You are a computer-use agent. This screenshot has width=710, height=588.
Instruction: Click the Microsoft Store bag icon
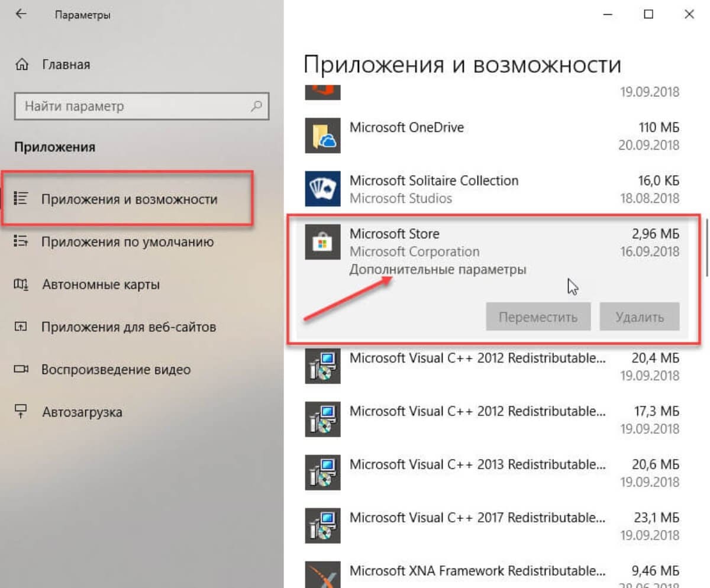(x=322, y=242)
